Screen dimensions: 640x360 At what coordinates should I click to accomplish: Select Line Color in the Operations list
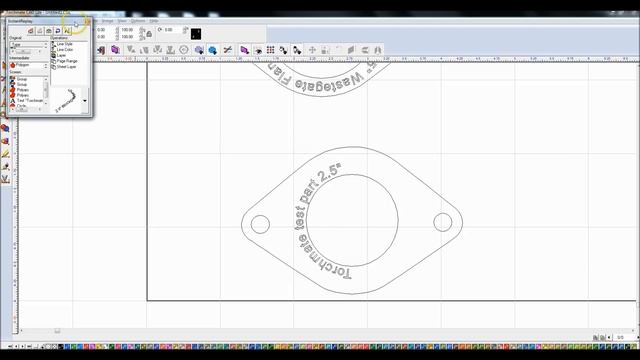point(65,49)
